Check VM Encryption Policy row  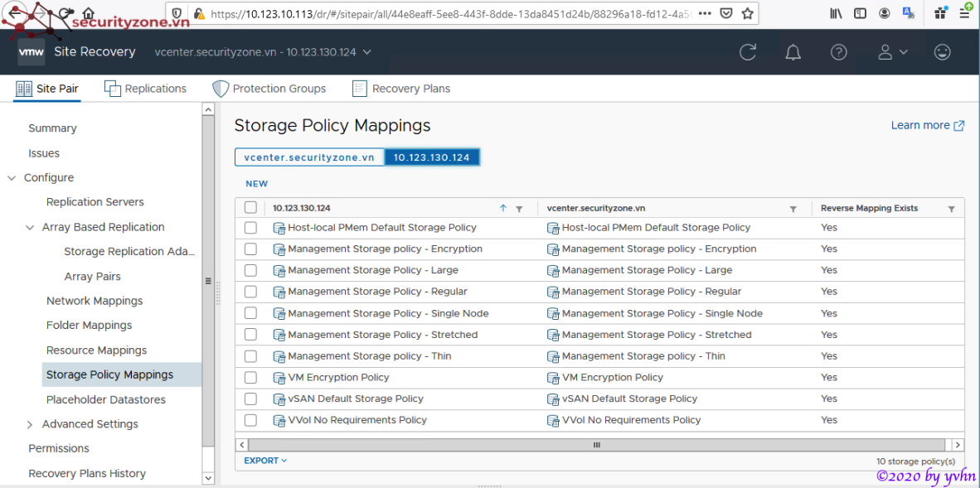[250, 378]
